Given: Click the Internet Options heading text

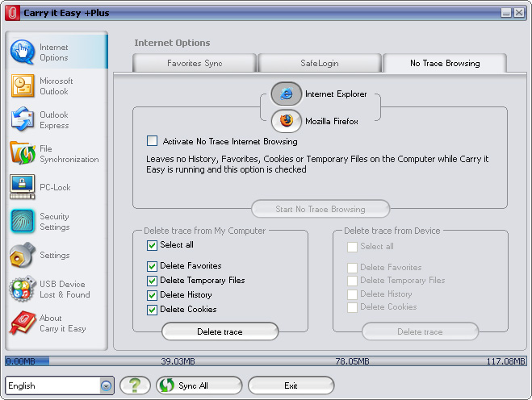Looking at the screenshot, I should click(x=173, y=43).
